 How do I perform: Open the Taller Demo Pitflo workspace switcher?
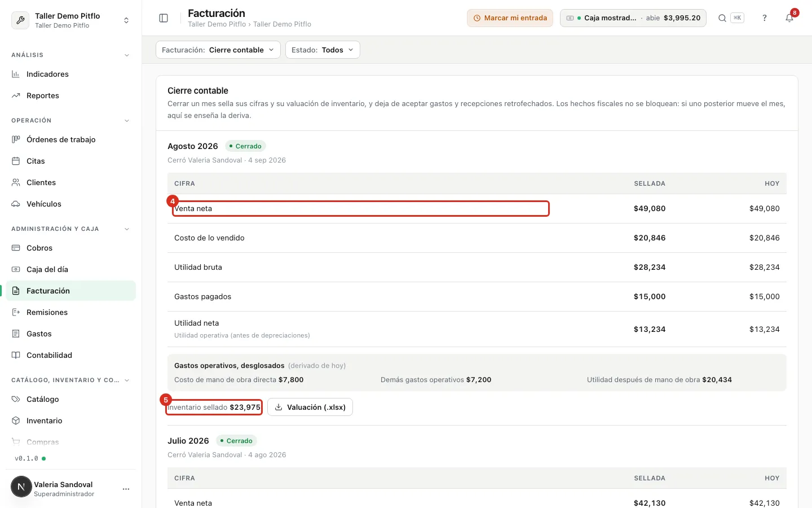[x=71, y=20]
